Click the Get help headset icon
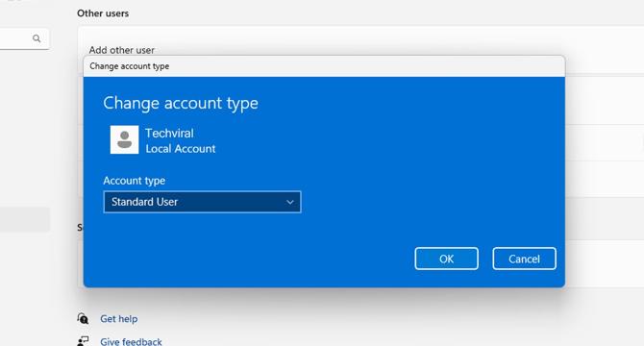Image resolution: width=644 pixels, height=346 pixels. (83, 318)
